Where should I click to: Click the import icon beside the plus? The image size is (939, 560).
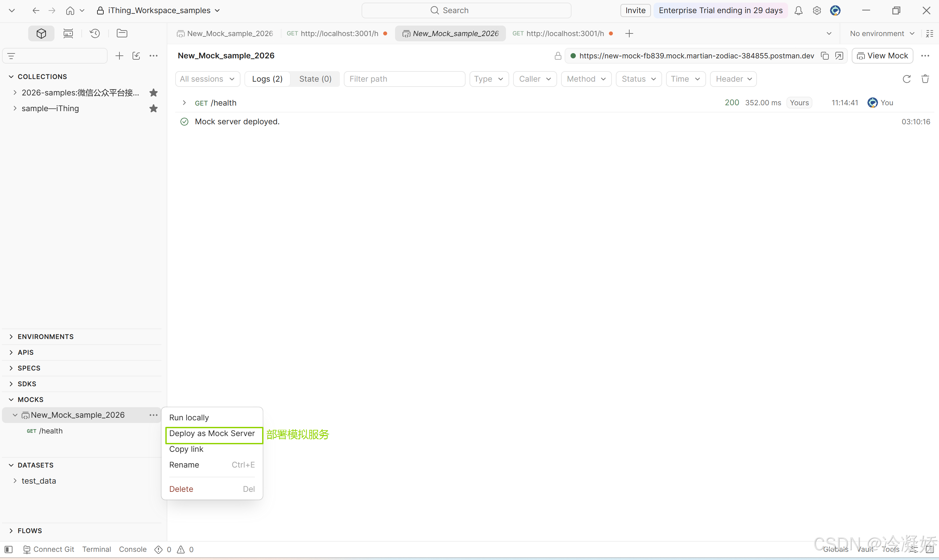click(136, 56)
